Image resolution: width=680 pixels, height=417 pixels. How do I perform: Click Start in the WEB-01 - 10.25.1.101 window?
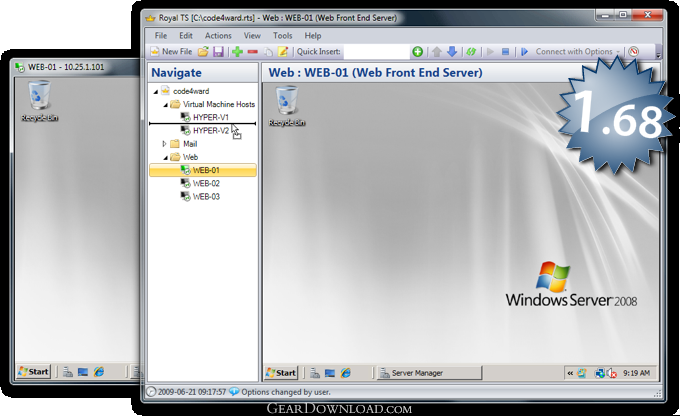pos(33,371)
